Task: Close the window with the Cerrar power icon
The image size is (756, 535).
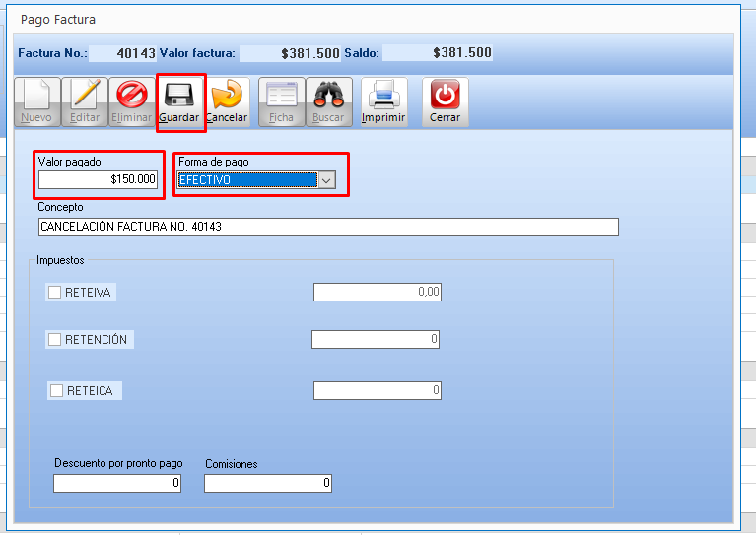Action: [x=445, y=96]
